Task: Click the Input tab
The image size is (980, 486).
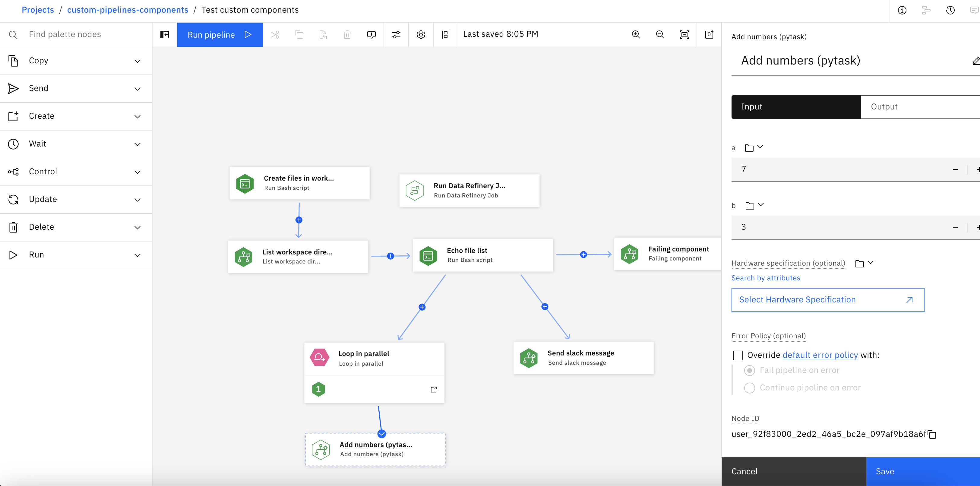Action: click(796, 106)
